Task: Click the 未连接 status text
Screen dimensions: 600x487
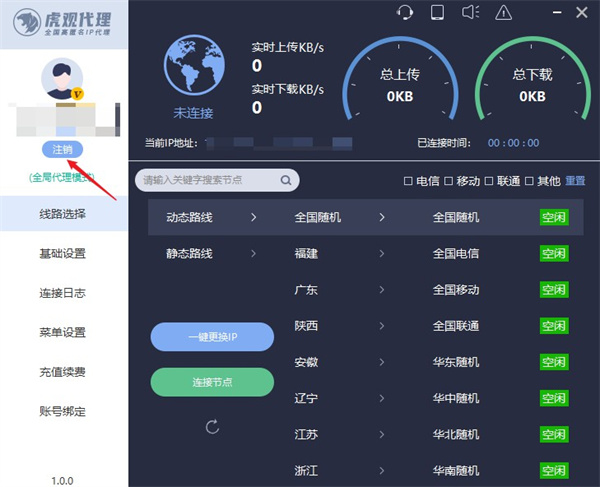Action: tap(193, 113)
